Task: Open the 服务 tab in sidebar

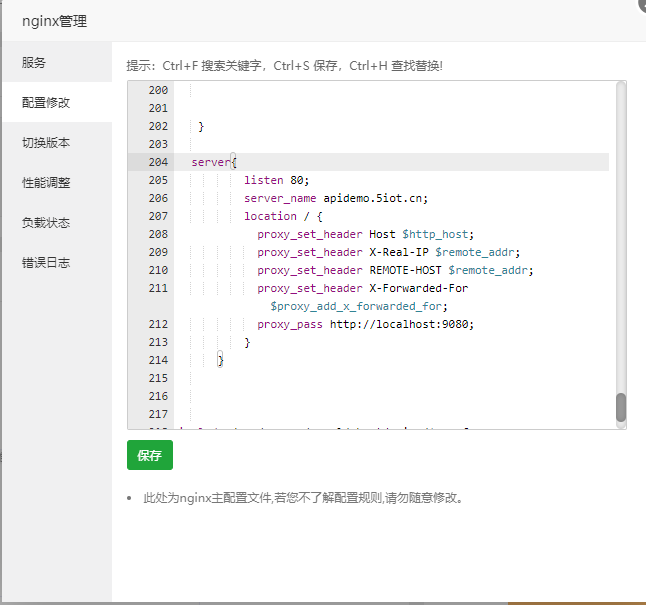Action: point(34,62)
